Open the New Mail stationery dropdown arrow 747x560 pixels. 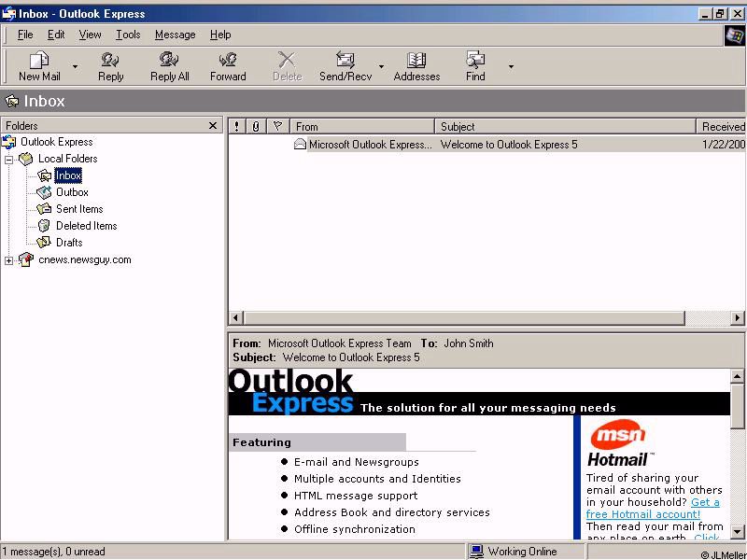[x=76, y=67]
